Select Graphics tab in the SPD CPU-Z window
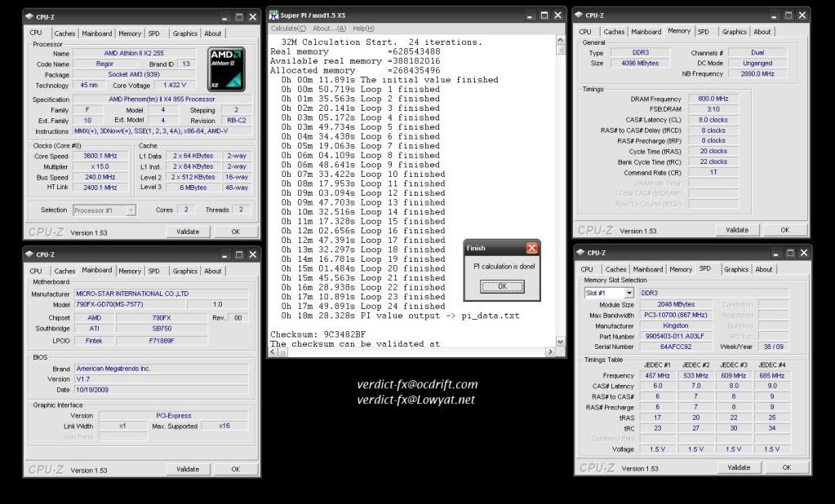The height and width of the screenshot is (504, 835). (735, 269)
